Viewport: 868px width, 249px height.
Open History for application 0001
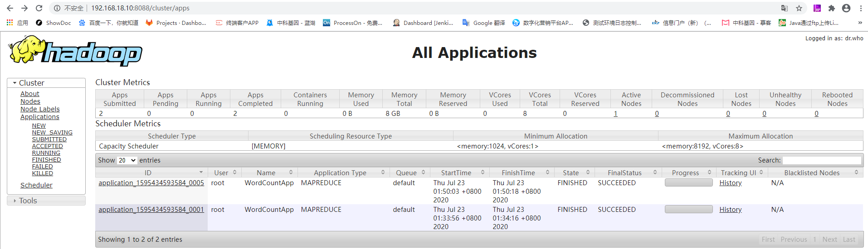point(731,210)
